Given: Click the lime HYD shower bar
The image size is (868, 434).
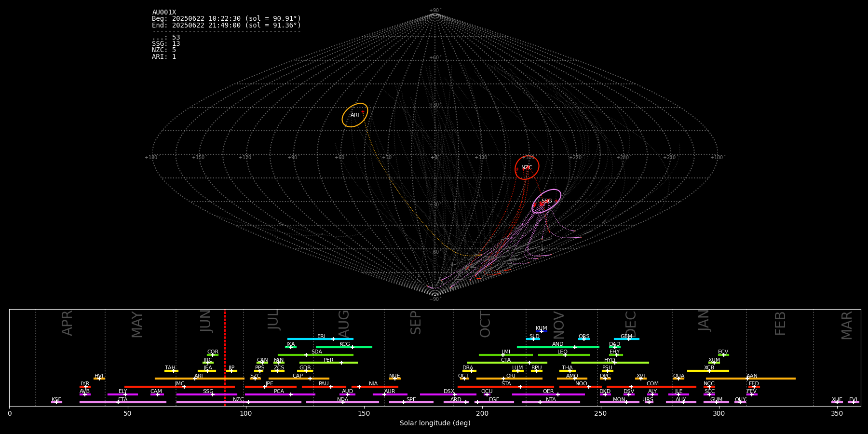Looking at the screenshot, I should 610,363.
